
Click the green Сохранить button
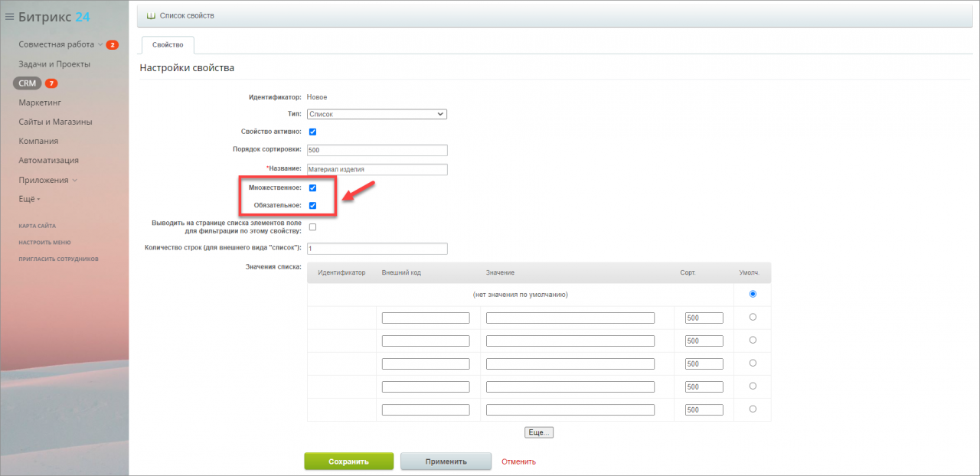(x=348, y=461)
